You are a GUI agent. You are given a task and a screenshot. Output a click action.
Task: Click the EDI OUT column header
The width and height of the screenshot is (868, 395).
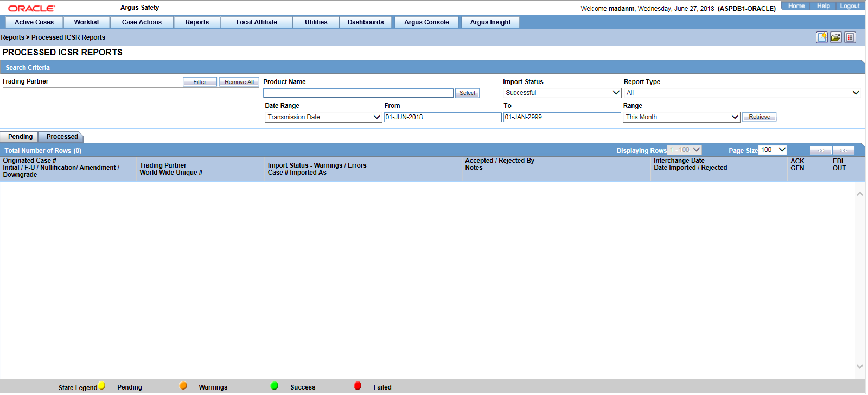pos(839,164)
